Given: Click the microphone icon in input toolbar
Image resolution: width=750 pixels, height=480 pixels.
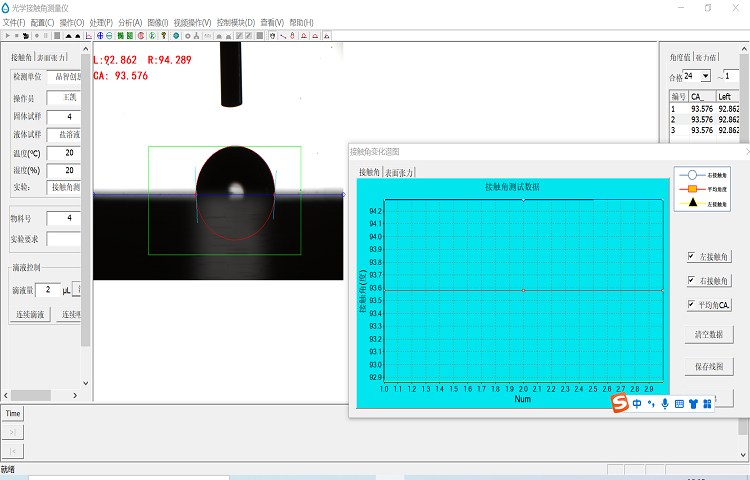Looking at the screenshot, I should (x=665, y=403).
